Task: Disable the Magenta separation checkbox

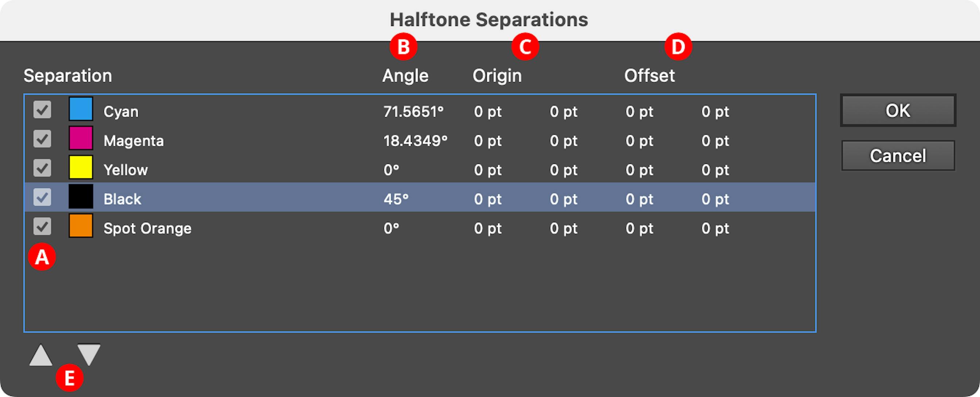Action: coord(42,140)
